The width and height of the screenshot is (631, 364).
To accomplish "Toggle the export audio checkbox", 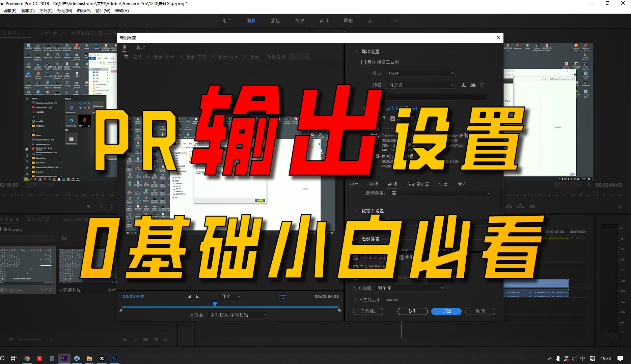I will [393, 119].
